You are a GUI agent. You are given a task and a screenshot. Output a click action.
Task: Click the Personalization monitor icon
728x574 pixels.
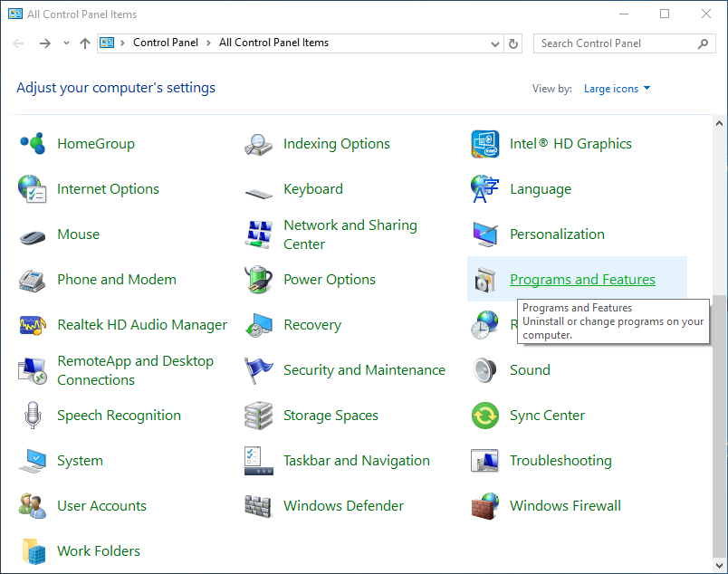tap(485, 234)
